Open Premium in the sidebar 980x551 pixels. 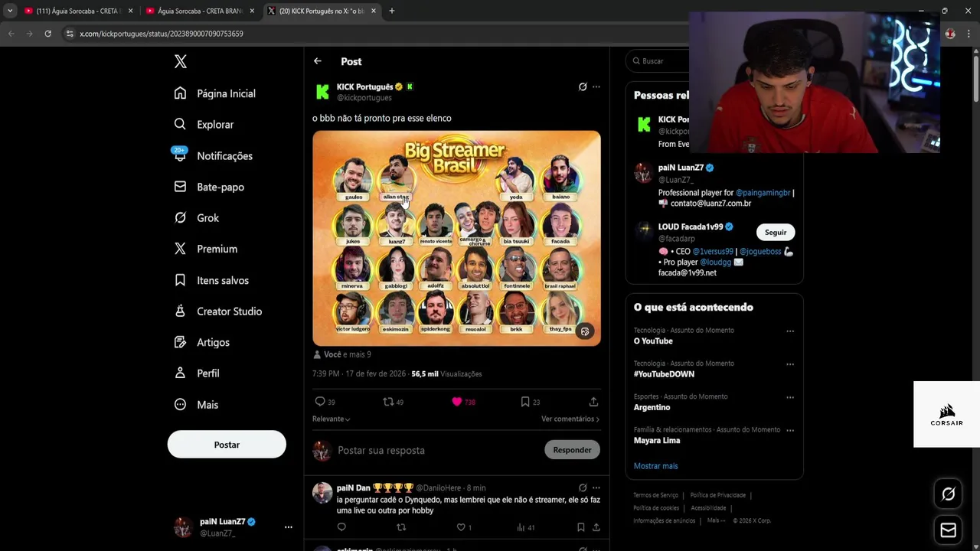(x=206, y=249)
